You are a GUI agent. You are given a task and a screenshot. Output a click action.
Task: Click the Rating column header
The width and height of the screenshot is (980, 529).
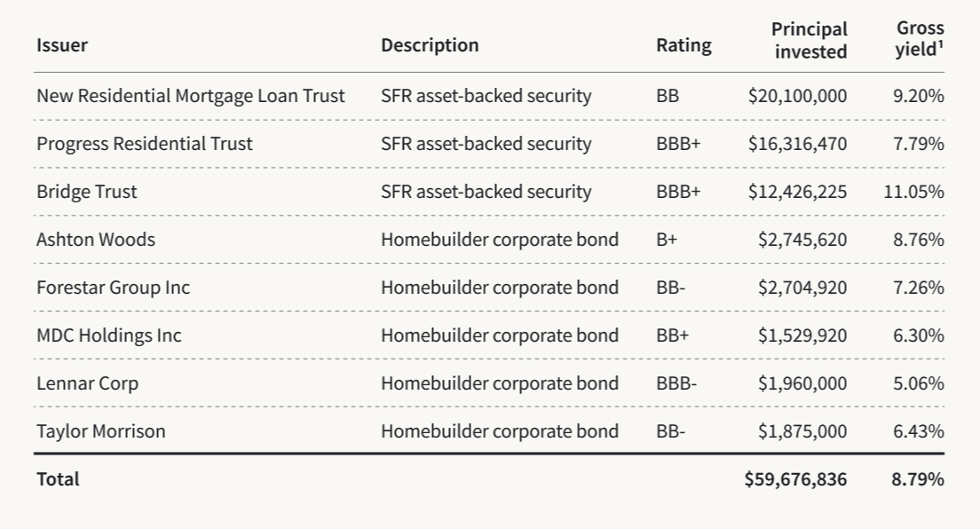point(684,45)
